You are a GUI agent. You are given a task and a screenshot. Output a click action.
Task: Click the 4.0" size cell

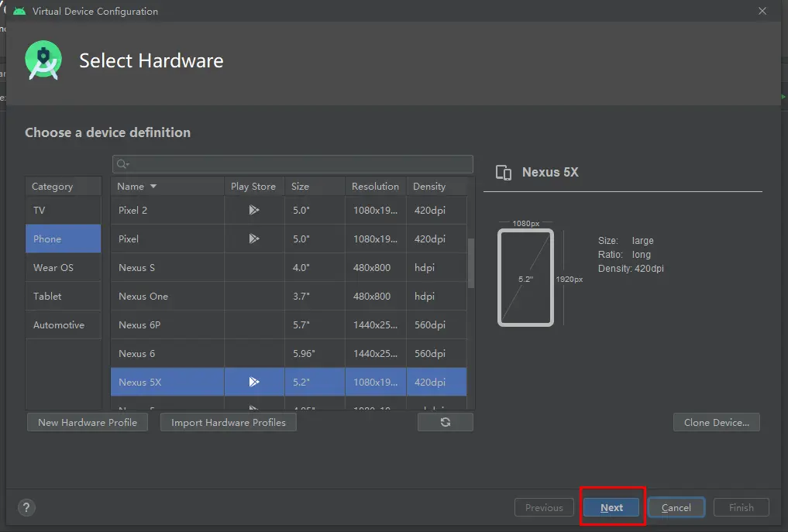[315, 267]
